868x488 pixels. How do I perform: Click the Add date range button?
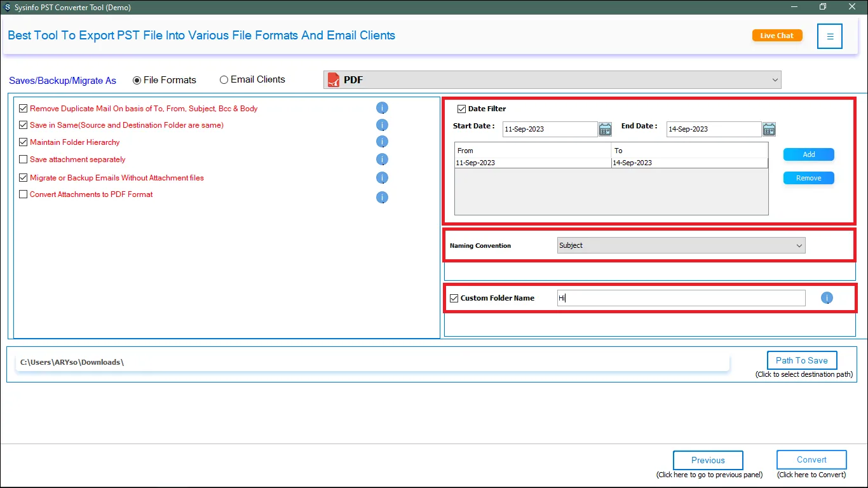(x=808, y=154)
